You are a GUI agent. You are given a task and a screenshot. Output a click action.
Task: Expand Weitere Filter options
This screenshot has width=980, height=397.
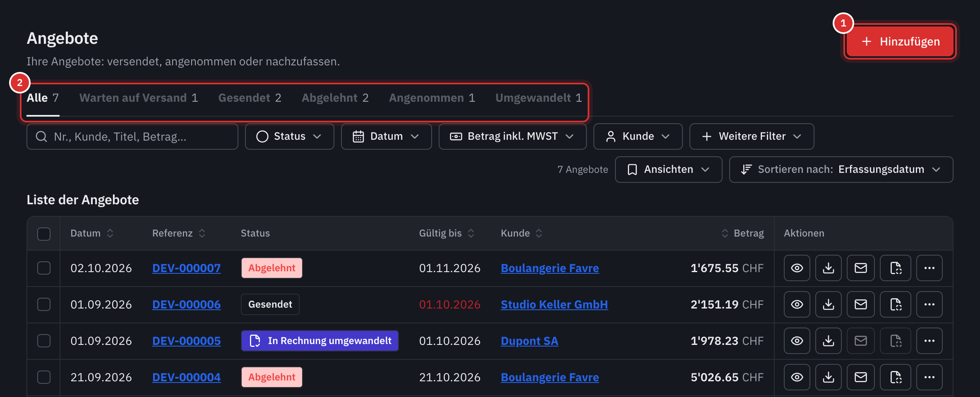752,136
